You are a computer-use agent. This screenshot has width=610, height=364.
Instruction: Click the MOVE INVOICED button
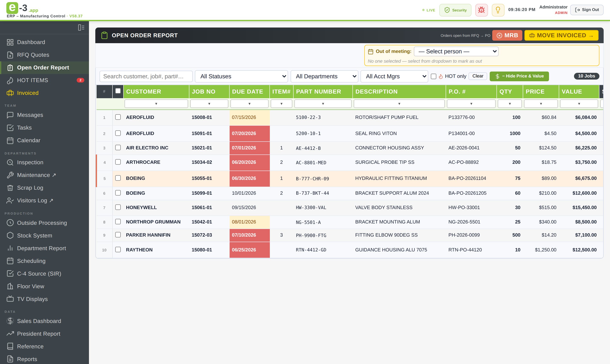tap(561, 35)
